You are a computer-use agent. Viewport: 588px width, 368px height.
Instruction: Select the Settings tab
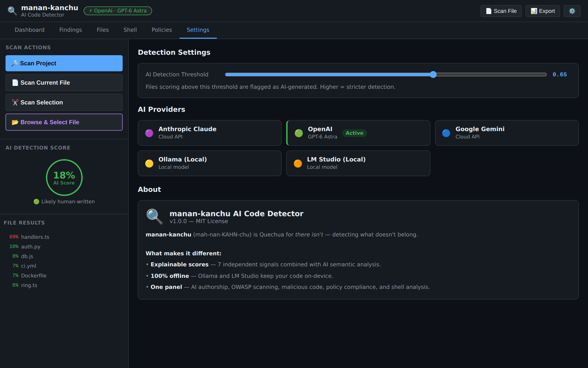198,30
